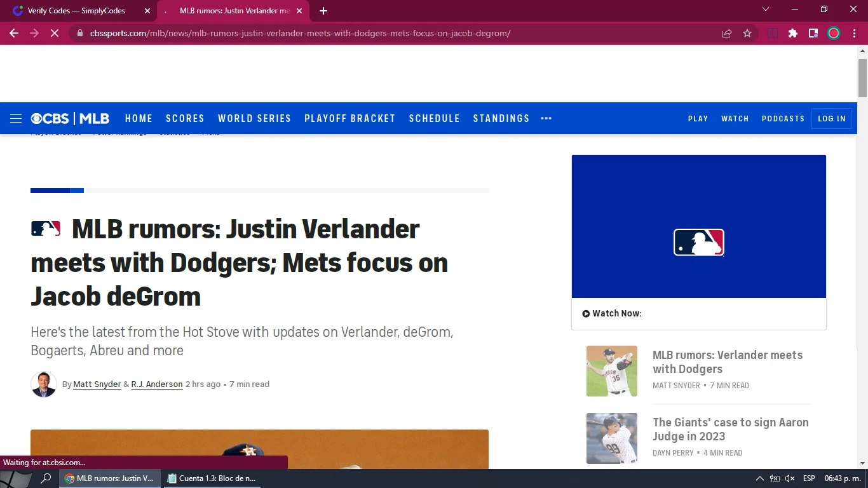Screen dimensions: 868x488
Task: Click the purple extension icon in toolbar
Action: coord(773,33)
